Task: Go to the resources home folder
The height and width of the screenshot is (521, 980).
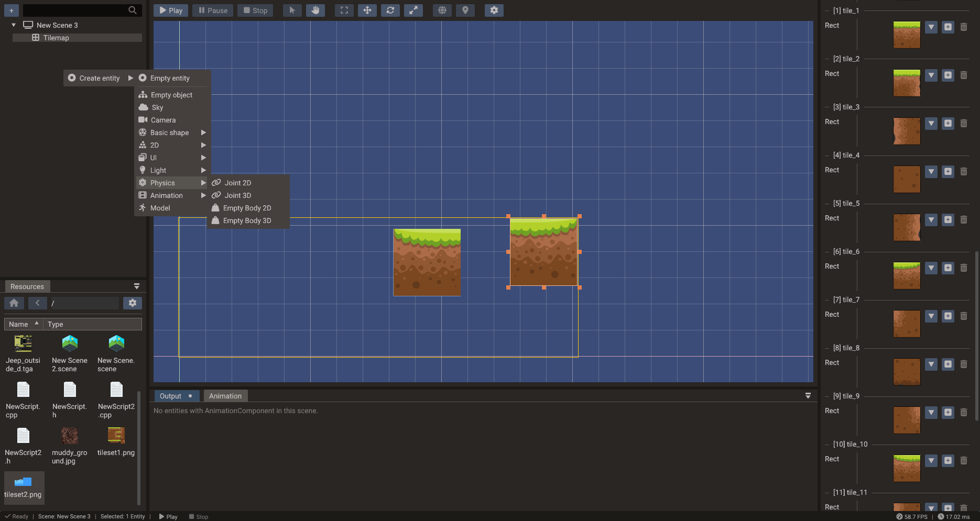Action: 14,303
